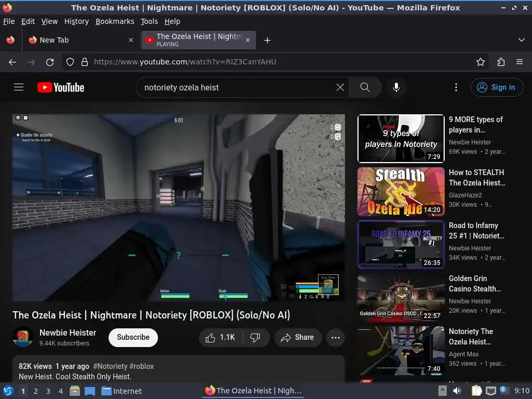
Task: Start voice search with the microphone icon
Action: [396, 87]
